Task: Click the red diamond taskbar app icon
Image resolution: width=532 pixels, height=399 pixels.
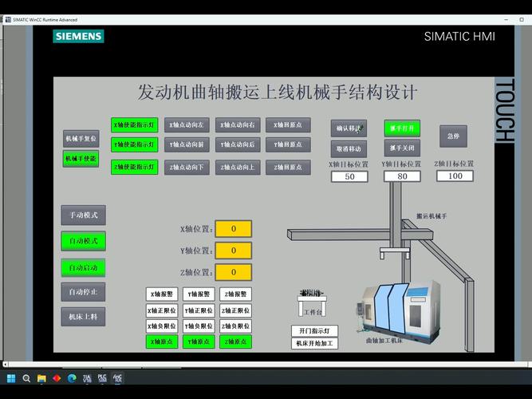Action: (57, 378)
